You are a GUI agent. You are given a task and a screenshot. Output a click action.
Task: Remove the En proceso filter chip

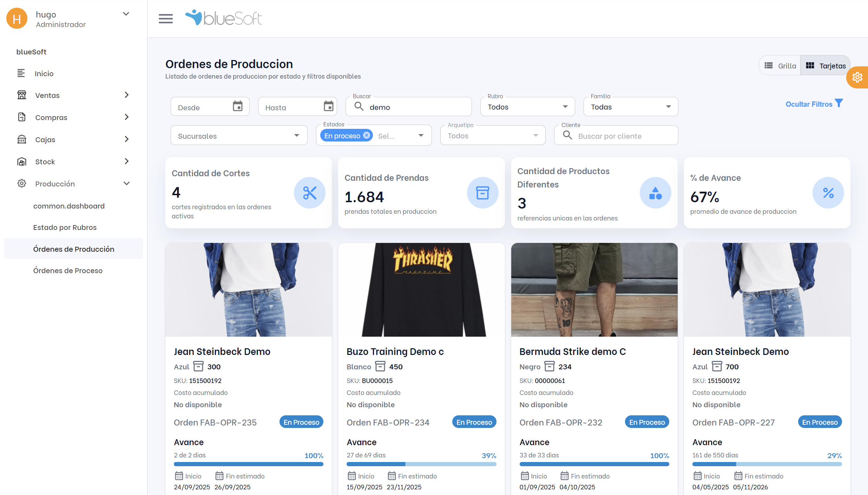[367, 135]
